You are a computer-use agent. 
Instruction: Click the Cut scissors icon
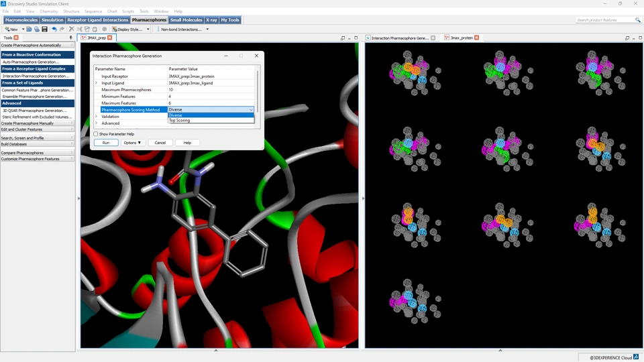tap(79, 29)
